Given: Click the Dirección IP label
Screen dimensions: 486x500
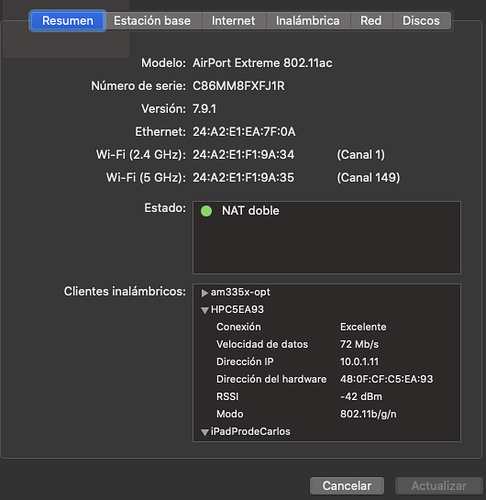Looking at the screenshot, I should [x=245, y=362].
